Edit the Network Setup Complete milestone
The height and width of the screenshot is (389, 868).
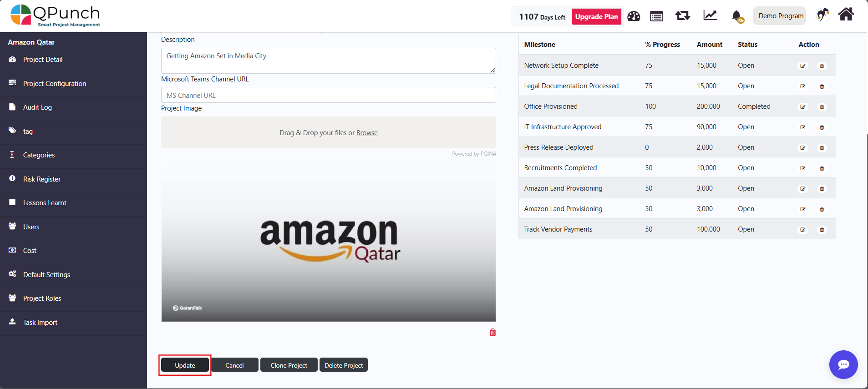803,66
